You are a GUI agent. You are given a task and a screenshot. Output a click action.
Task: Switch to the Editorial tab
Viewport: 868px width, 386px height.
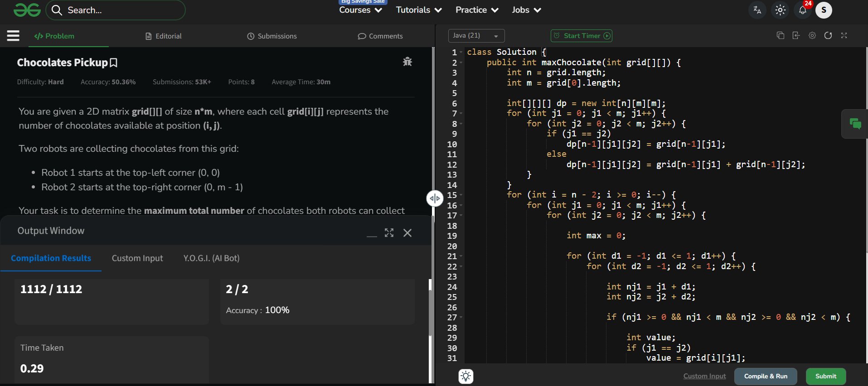163,36
